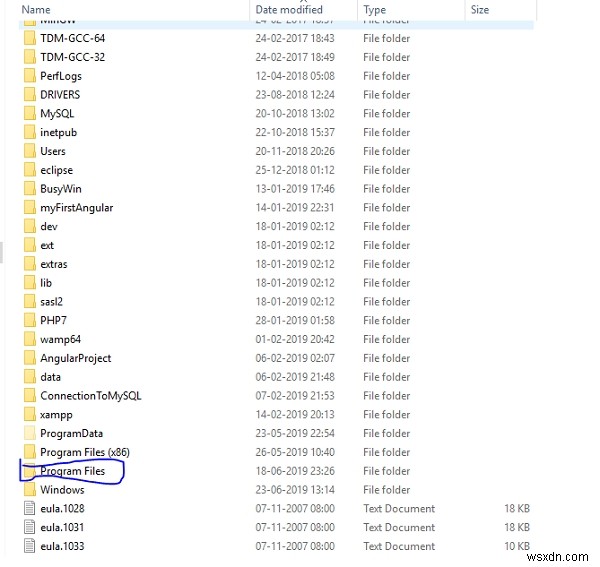Click the faded ProgramData folder icon
This screenshot has width=600, height=567.
[x=29, y=433]
